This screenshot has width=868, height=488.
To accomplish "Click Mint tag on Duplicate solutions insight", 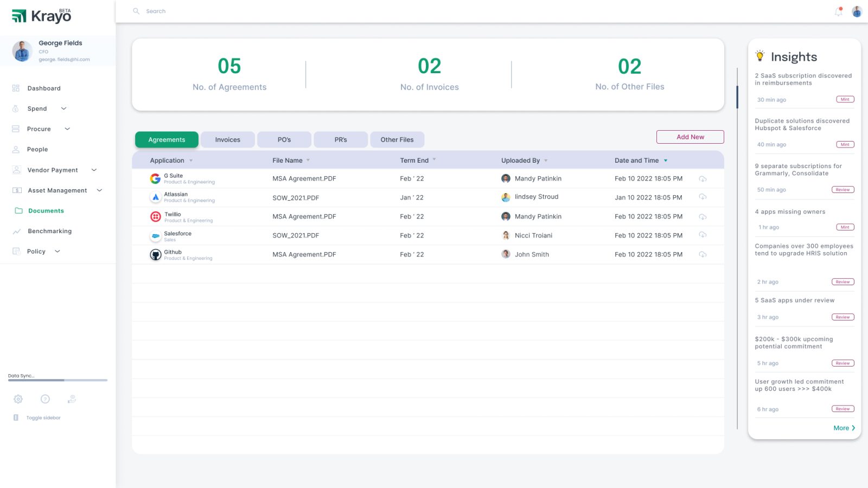I will pyautogui.click(x=845, y=144).
